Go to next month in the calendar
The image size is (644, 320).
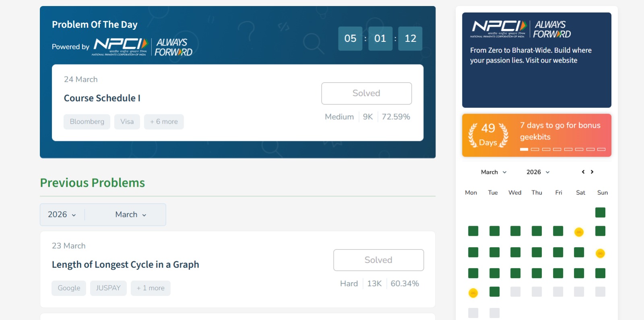coord(592,172)
